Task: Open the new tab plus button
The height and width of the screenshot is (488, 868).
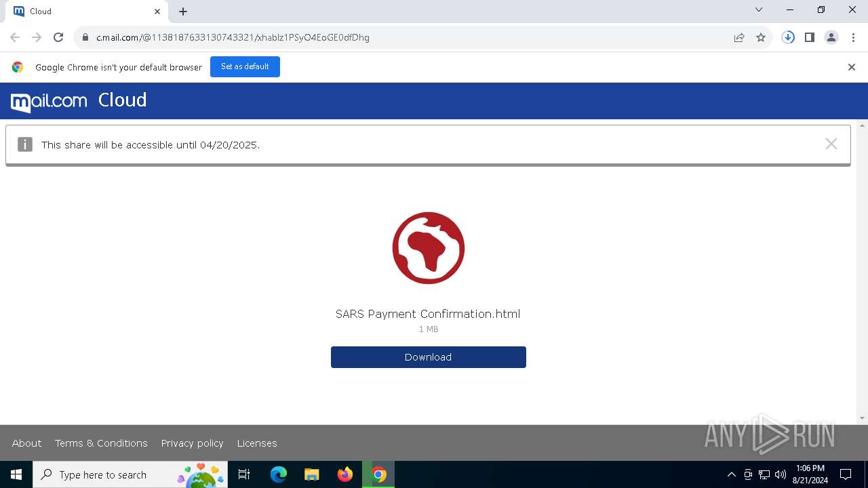Action: pos(183,12)
